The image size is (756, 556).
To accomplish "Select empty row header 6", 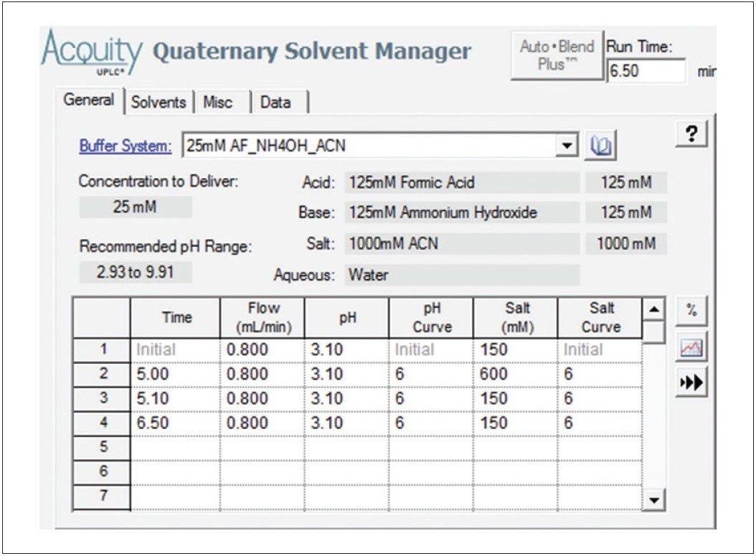I will 103,472.
